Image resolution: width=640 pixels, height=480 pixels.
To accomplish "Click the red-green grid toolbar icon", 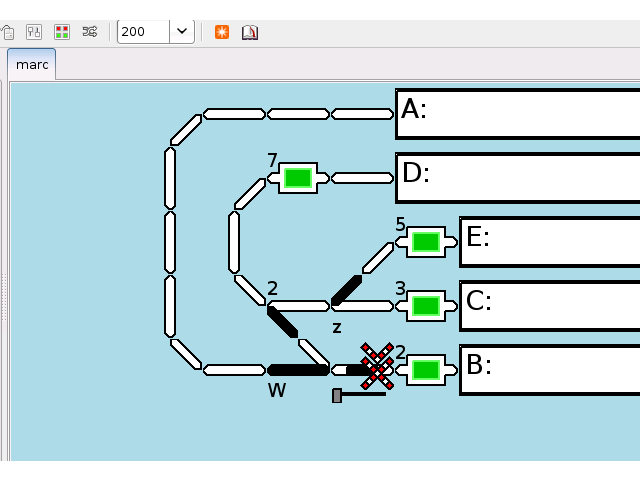I will [x=62, y=31].
